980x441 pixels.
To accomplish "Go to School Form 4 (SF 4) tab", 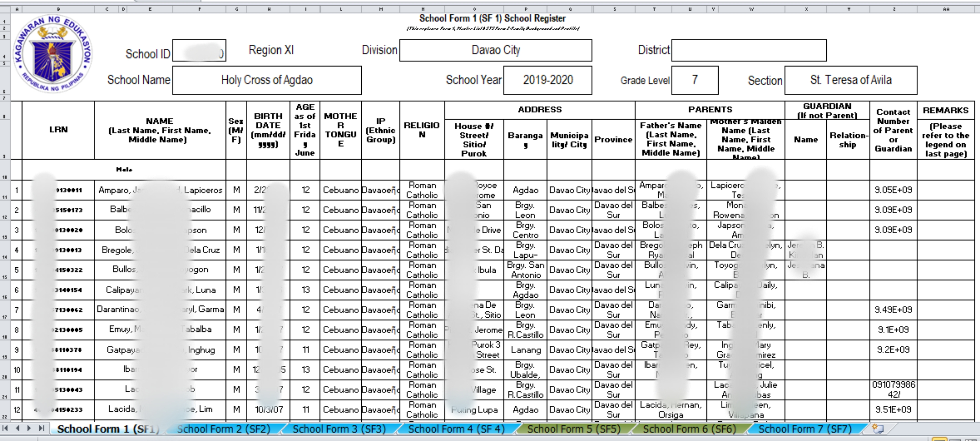I will tap(456, 429).
